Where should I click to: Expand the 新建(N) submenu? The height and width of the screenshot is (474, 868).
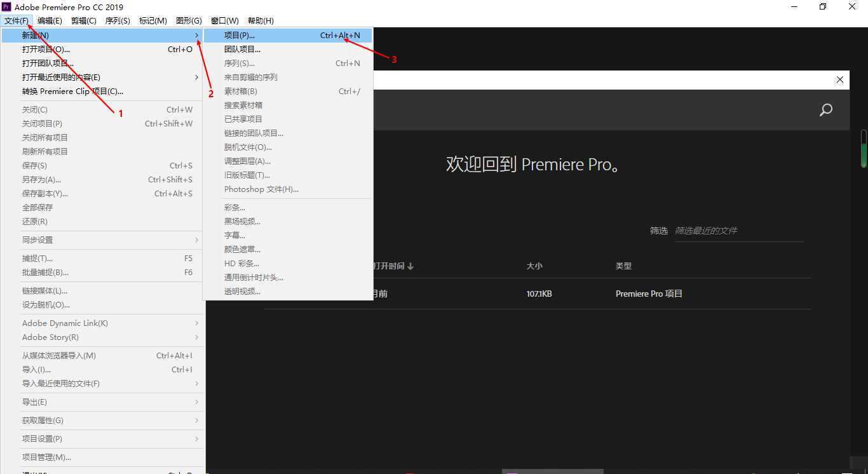click(x=102, y=35)
